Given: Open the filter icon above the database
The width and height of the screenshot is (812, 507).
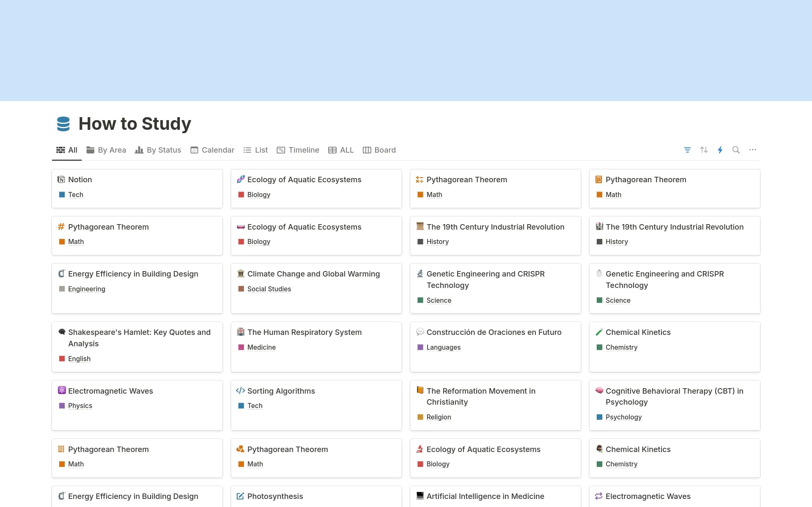Looking at the screenshot, I should [x=687, y=150].
